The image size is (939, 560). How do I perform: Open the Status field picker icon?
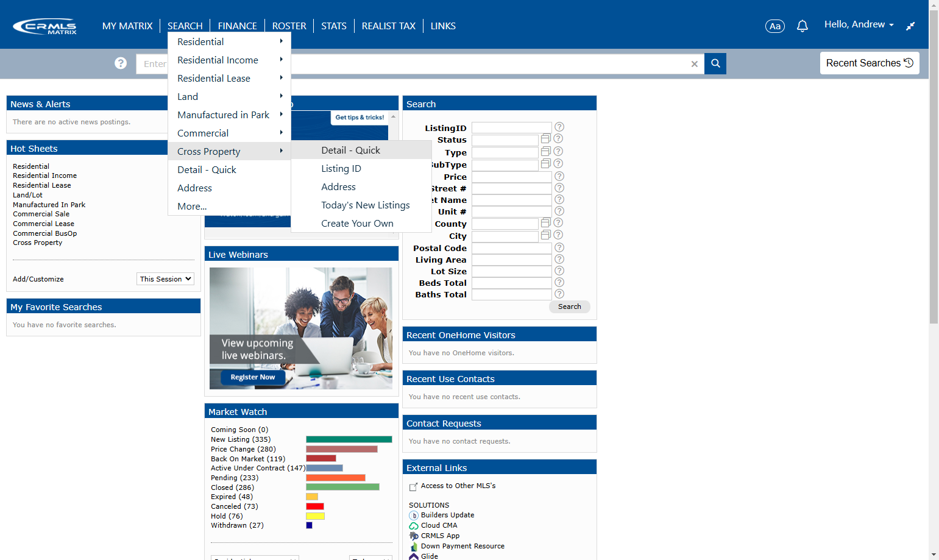click(x=546, y=139)
